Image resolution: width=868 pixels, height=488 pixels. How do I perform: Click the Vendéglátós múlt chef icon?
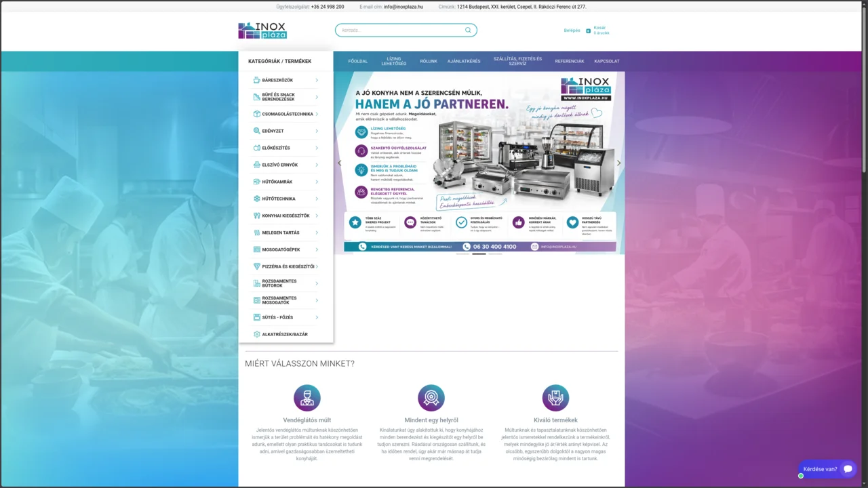(307, 398)
